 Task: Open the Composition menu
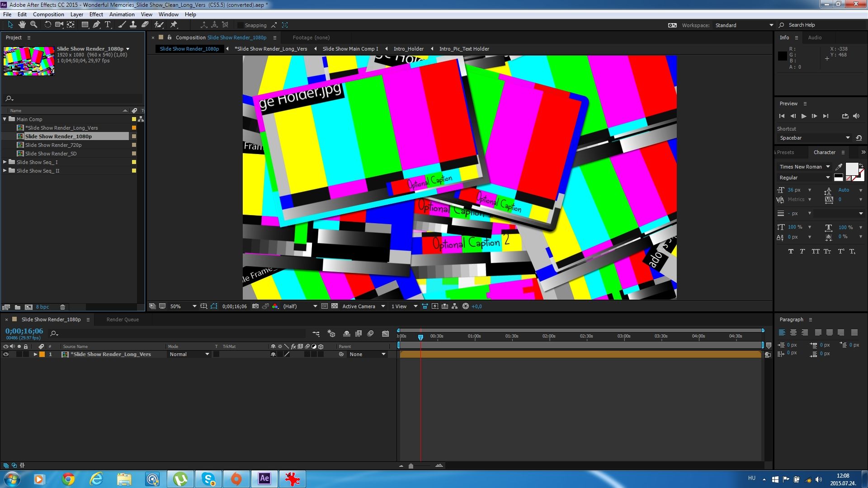pyautogui.click(x=48, y=14)
